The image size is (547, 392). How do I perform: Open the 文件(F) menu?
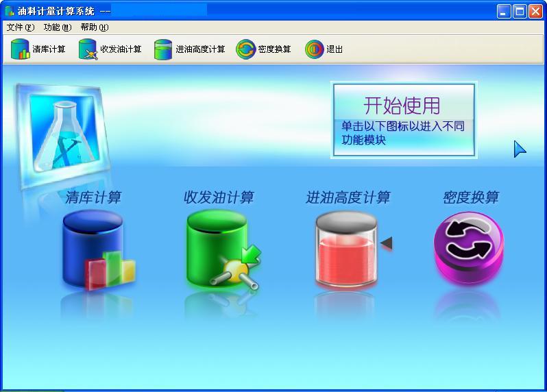(21, 27)
